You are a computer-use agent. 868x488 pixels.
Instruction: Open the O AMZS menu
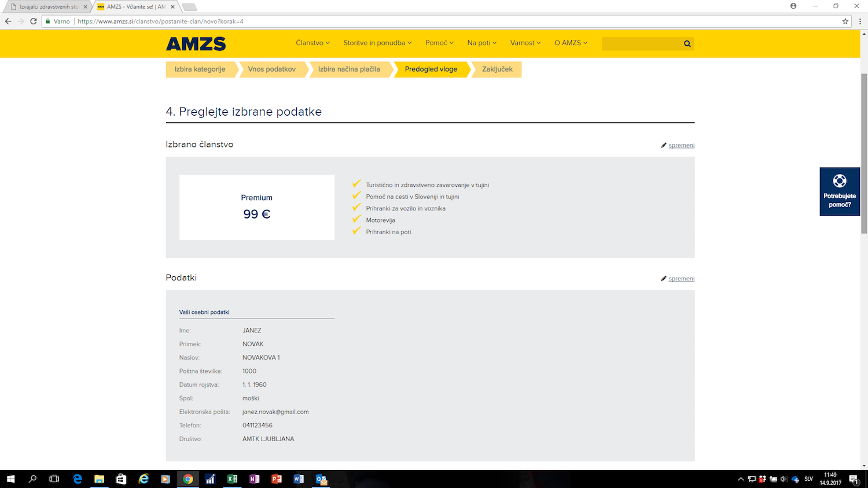coord(571,43)
